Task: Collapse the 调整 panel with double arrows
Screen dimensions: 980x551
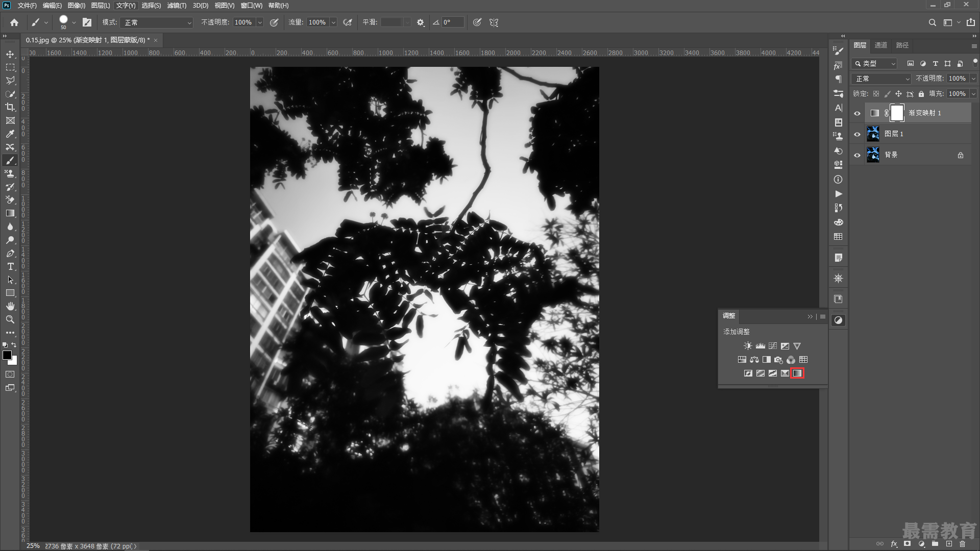Action: 810,317
